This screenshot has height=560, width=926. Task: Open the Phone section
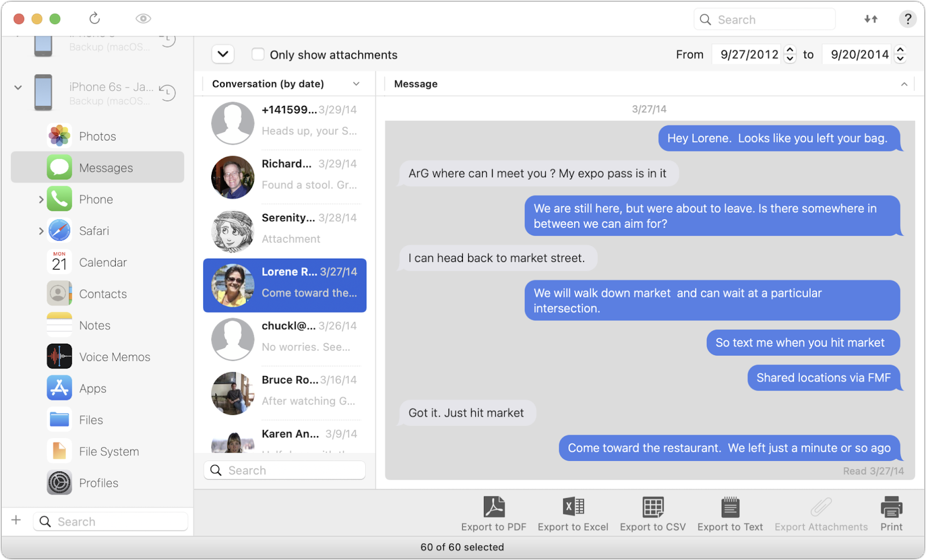click(x=97, y=200)
